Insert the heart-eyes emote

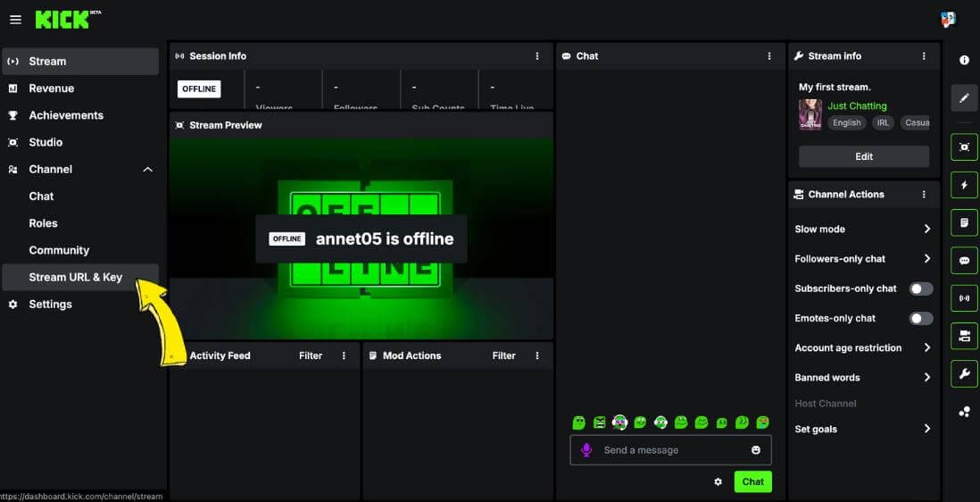762,423
